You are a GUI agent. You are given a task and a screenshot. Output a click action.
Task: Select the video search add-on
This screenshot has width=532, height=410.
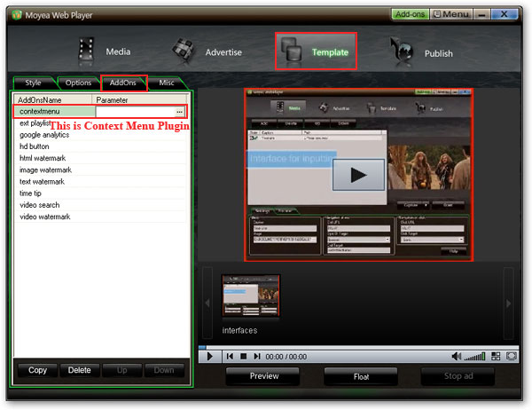click(100, 205)
